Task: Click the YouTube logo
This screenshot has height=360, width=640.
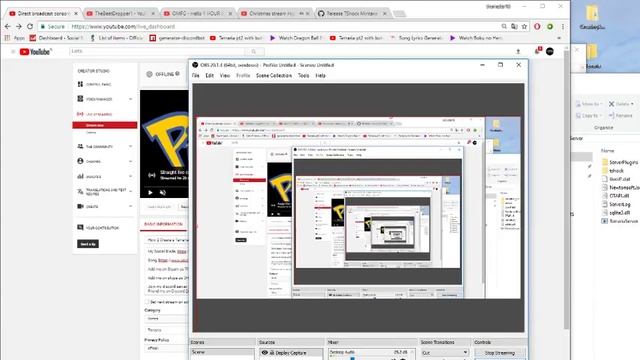Action: coord(36,51)
